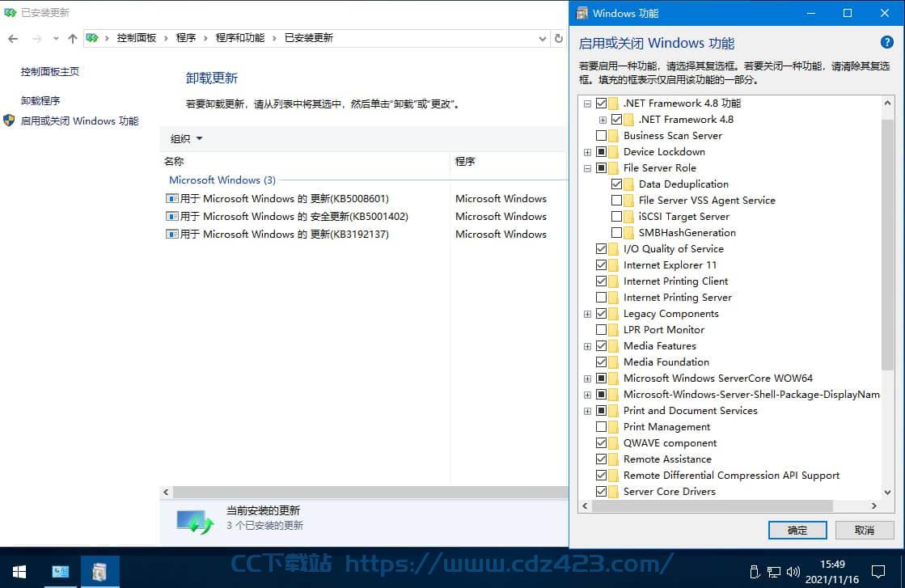Open the 组织 dropdown menu

point(186,138)
